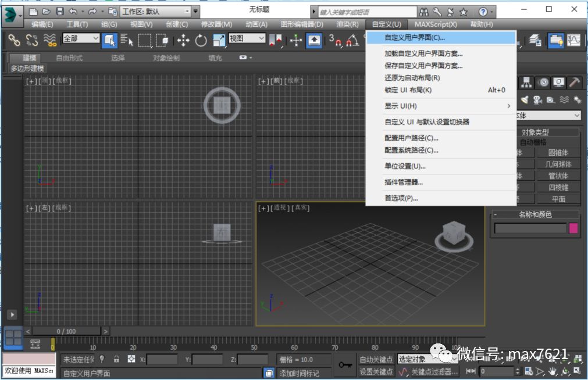Select the Space Warps waves category icon
This screenshot has height=380, width=588.
(x=564, y=99)
